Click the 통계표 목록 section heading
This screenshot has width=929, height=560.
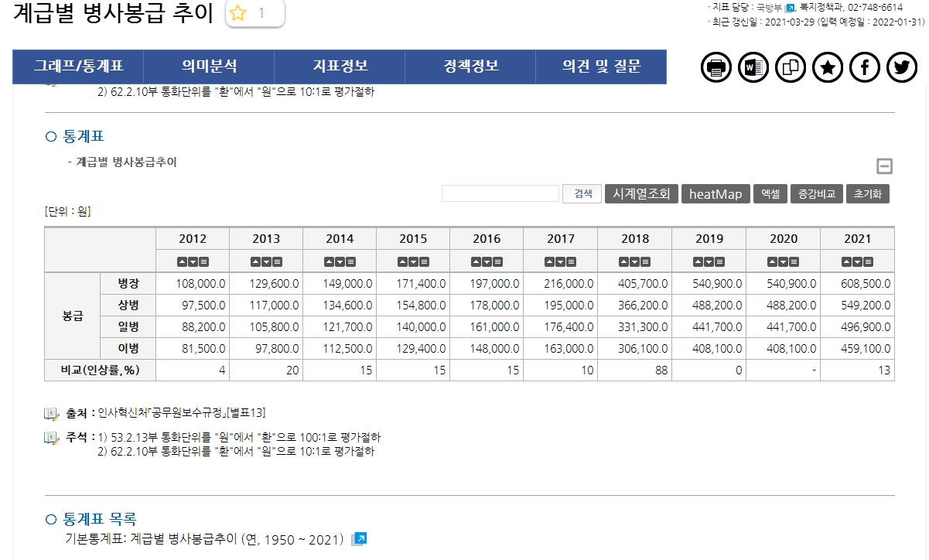click(x=100, y=519)
